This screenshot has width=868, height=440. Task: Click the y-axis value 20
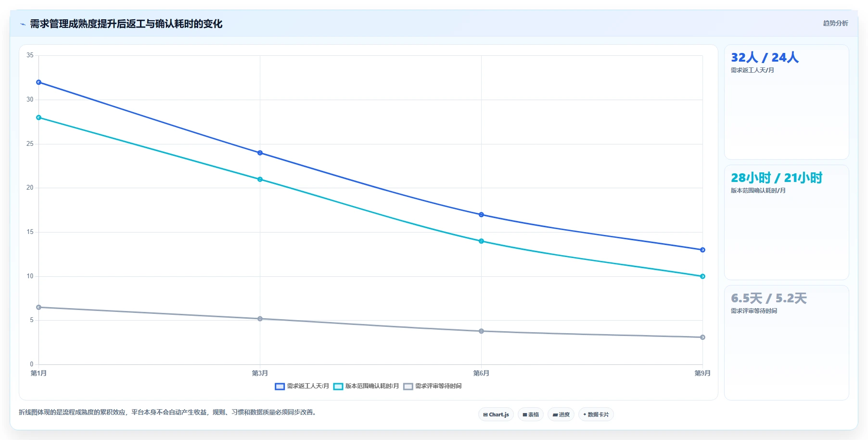tap(30, 188)
